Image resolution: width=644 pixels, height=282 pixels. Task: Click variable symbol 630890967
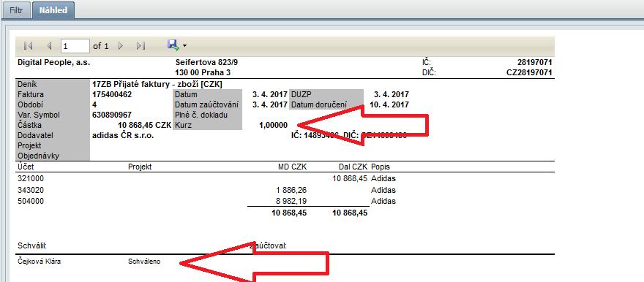click(112, 115)
